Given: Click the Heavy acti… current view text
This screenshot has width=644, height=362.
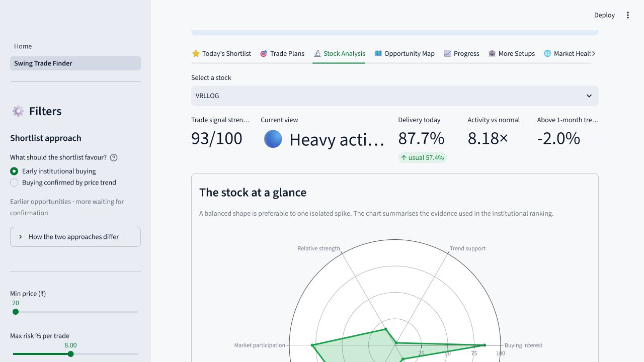Looking at the screenshot, I should pyautogui.click(x=337, y=139).
